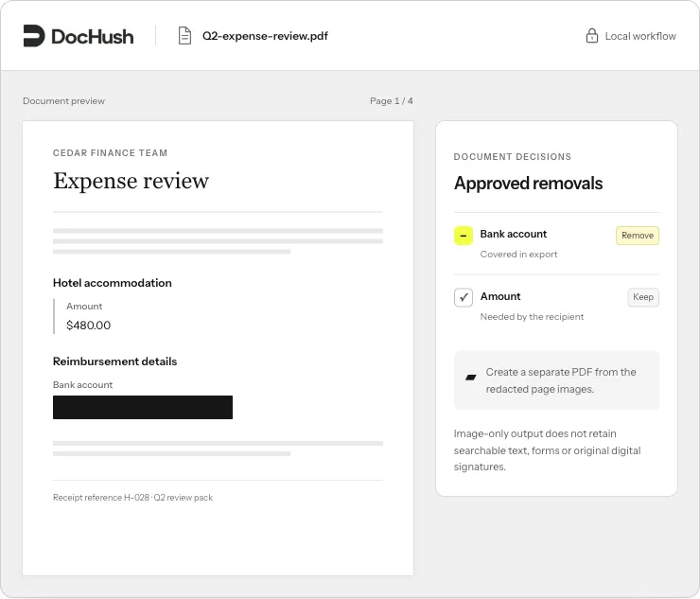Click the Remove button for Bank account
Screen dimensions: 700x599
click(637, 236)
